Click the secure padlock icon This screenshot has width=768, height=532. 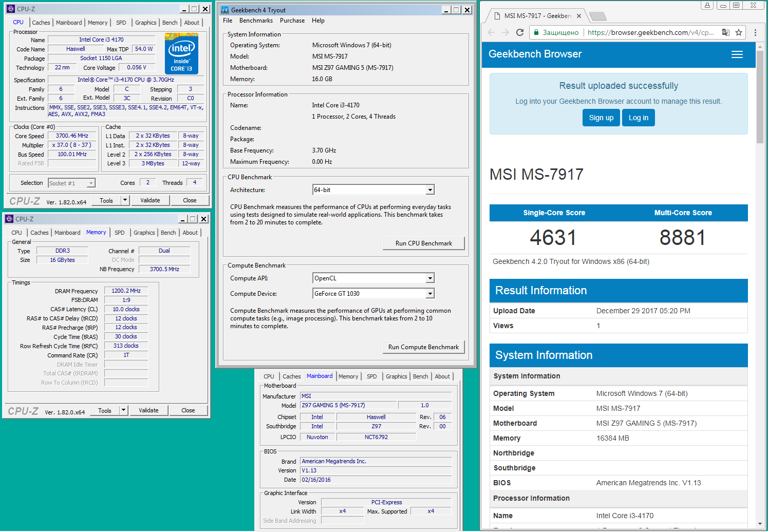(x=536, y=32)
